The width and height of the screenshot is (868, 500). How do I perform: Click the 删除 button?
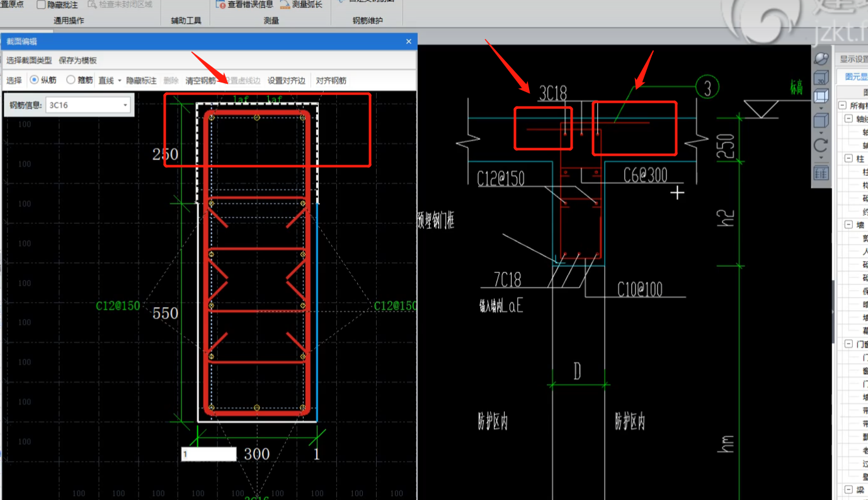pyautogui.click(x=171, y=81)
